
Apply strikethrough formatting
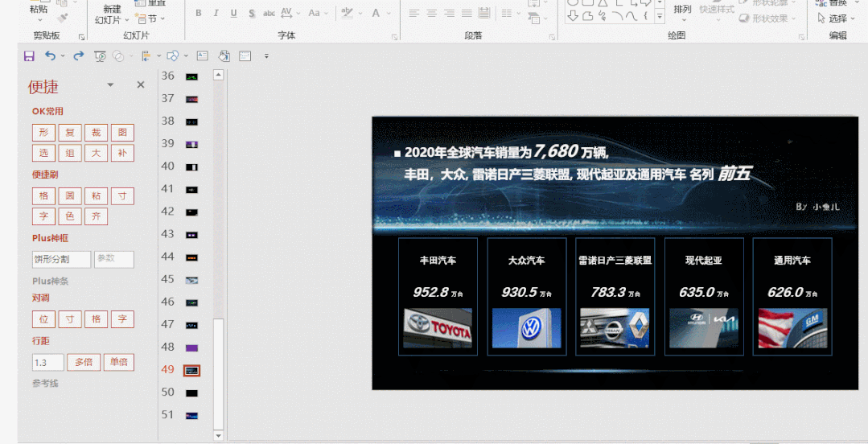coord(269,13)
